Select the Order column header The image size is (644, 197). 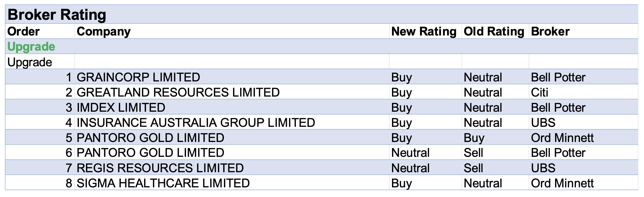tap(24, 31)
